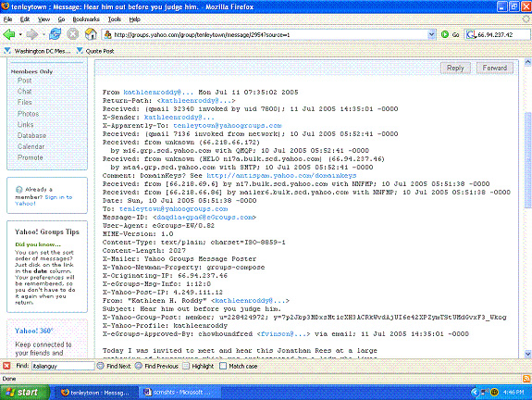Click the Promote sidebar item
The image size is (532, 400).
(x=31, y=157)
